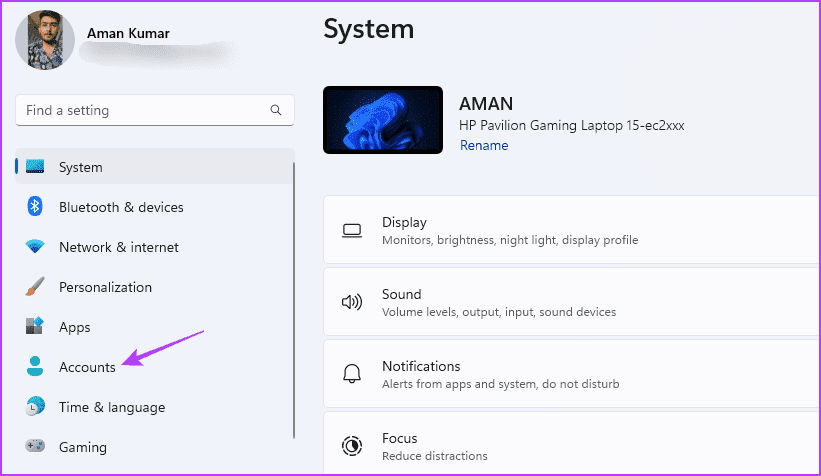Open the Sound settings card
Viewport: 821px width, 476px height.
click(x=572, y=302)
